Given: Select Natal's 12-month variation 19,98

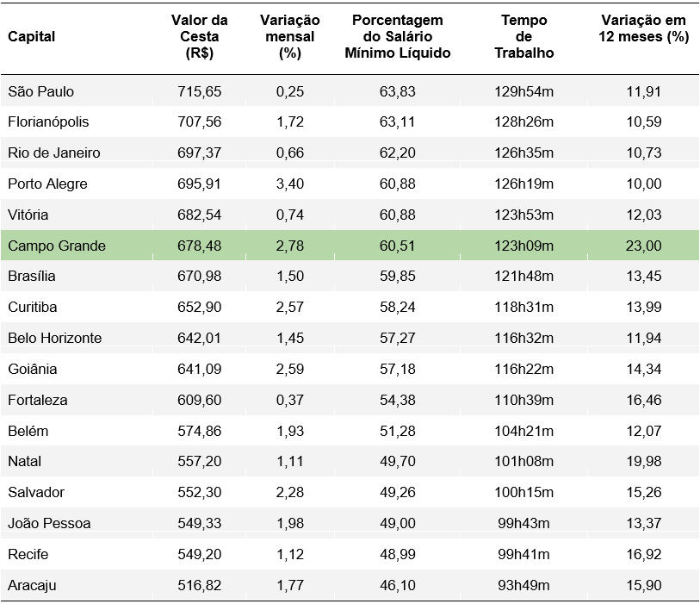Looking at the screenshot, I should [645, 462].
